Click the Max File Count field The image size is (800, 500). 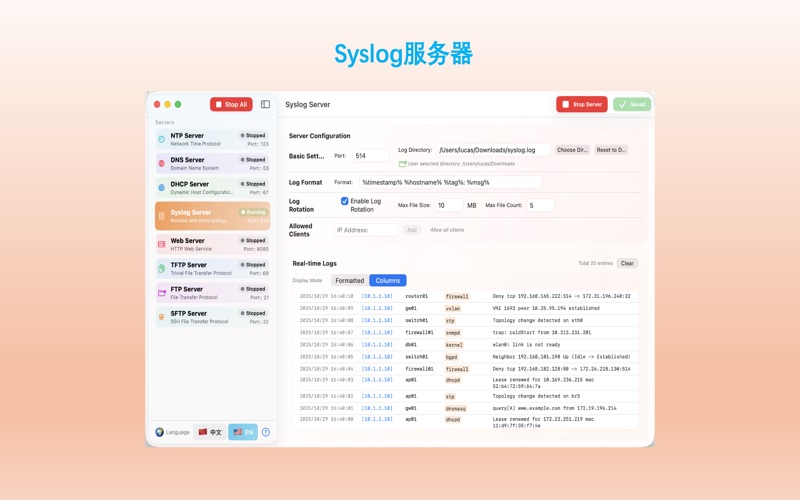(x=540, y=205)
